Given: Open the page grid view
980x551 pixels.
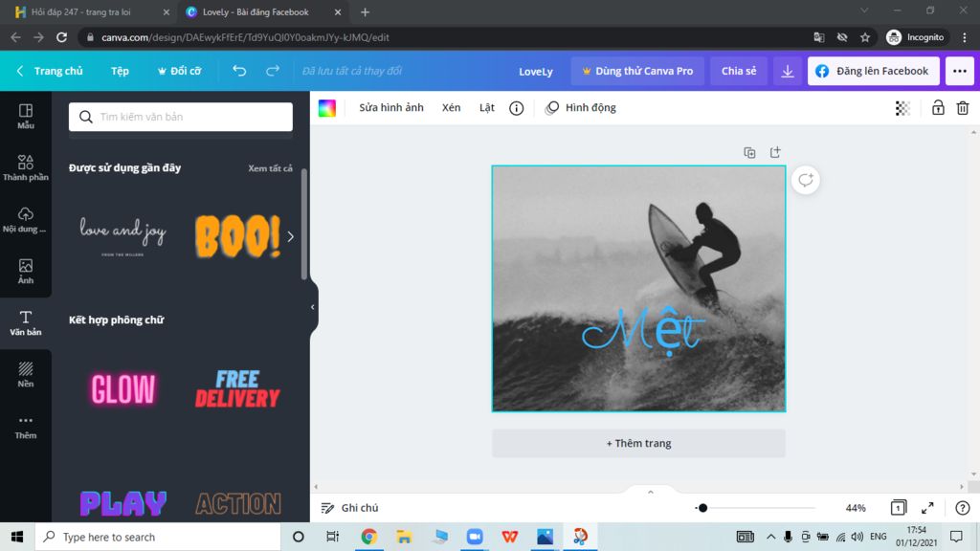Looking at the screenshot, I should [898, 508].
